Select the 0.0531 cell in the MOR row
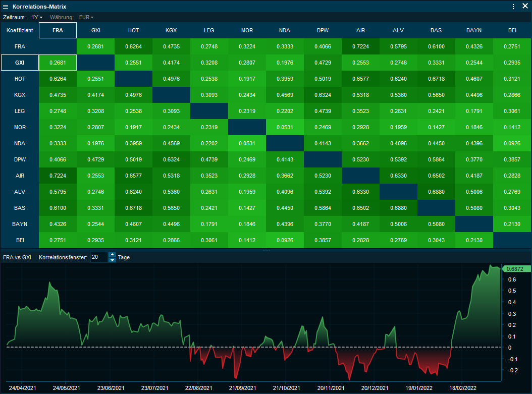 pyautogui.click(x=285, y=127)
